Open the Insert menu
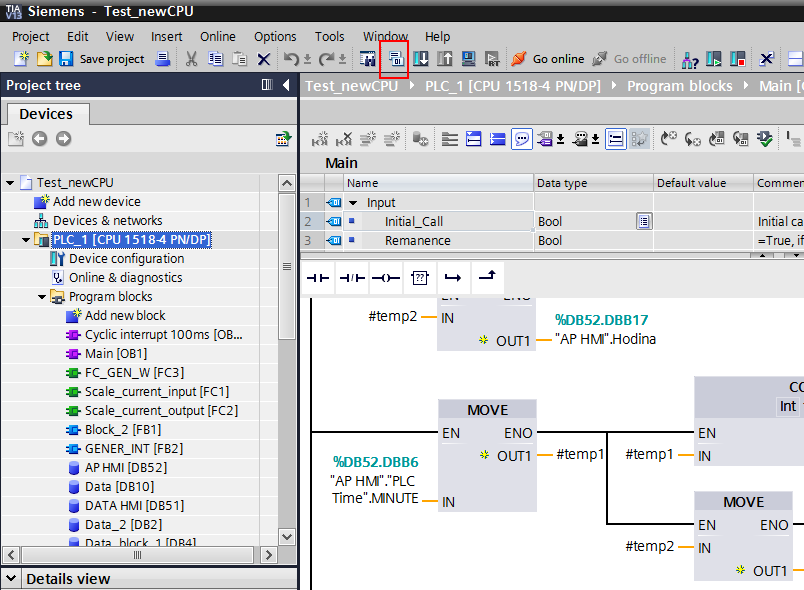Screen dimensions: 804x590 coord(167,36)
